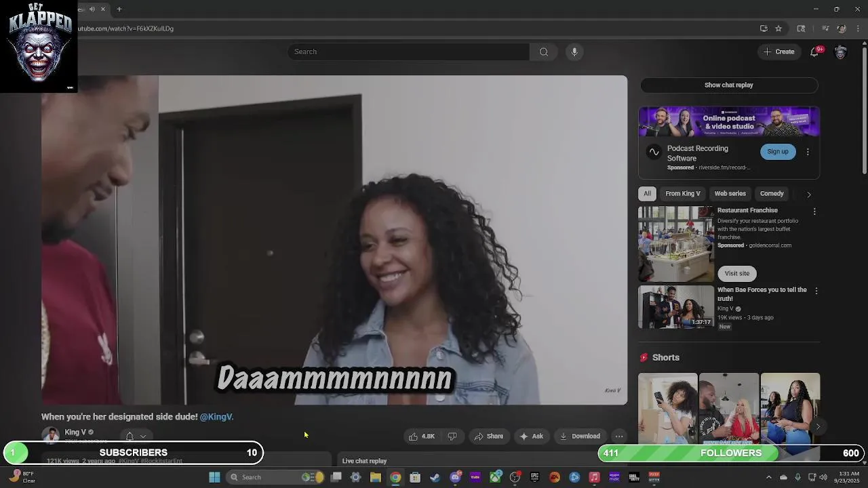Click Chrome icon in the taskbar
This screenshot has height=488, width=868.
[x=395, y=477]
